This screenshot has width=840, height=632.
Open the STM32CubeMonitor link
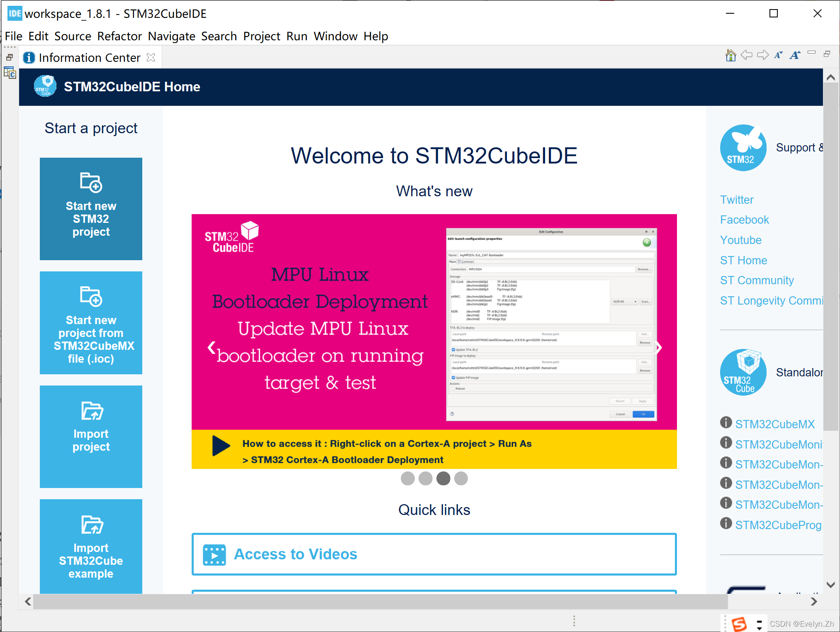pyautogui.click(x=779, y=444)
